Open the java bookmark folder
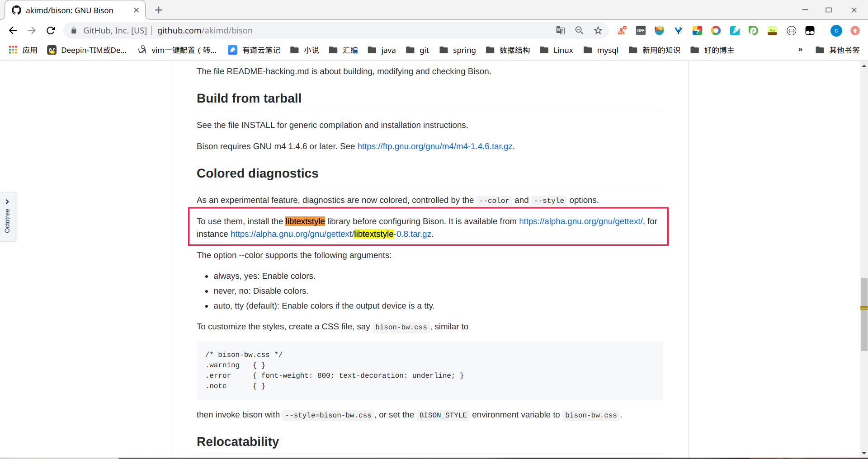The width and height of the screenshot is (868, 459). (382, 50)
